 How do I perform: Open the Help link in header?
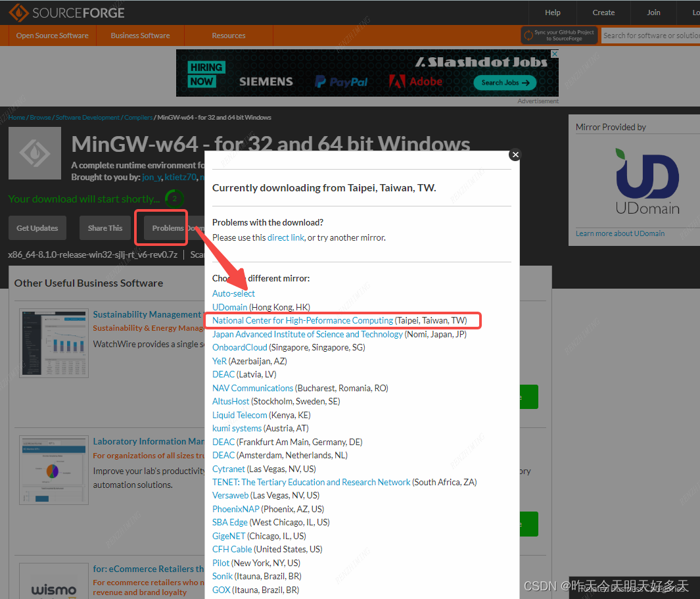(x=552, y=12)
